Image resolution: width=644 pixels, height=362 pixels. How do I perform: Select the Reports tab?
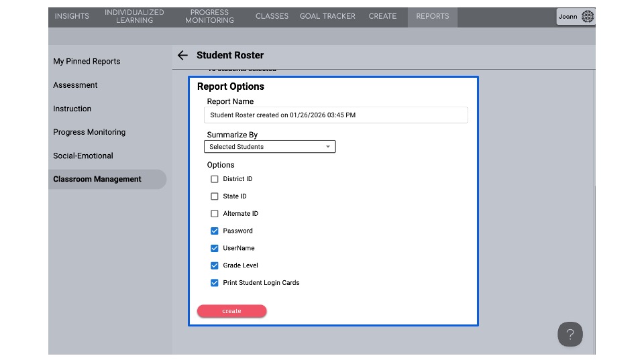[433, 16]
